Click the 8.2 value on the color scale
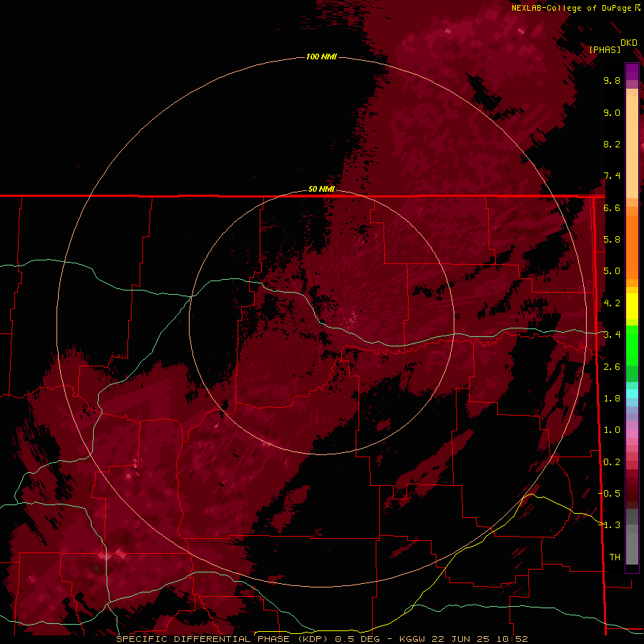The height and width of the screenshot is (644, 644). click(x=612, y=144)
